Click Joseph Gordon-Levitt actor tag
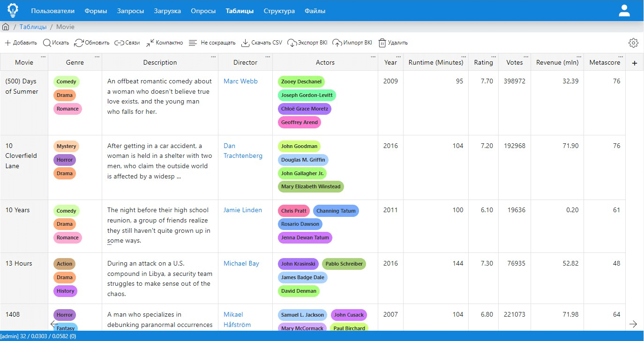This screenshot has width=644, height=341. pyautogui.click(x=307, y=95)
